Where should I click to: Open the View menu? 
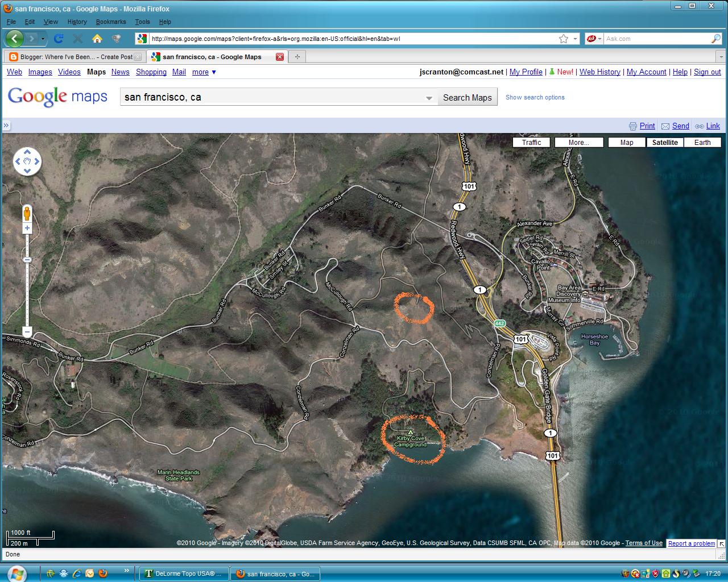click(51, 22)
